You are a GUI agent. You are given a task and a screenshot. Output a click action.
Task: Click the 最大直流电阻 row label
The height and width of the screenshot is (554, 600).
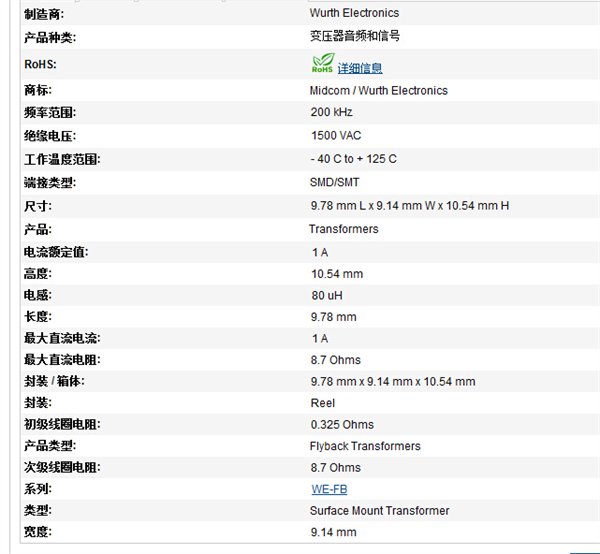[x=62, y=359]
